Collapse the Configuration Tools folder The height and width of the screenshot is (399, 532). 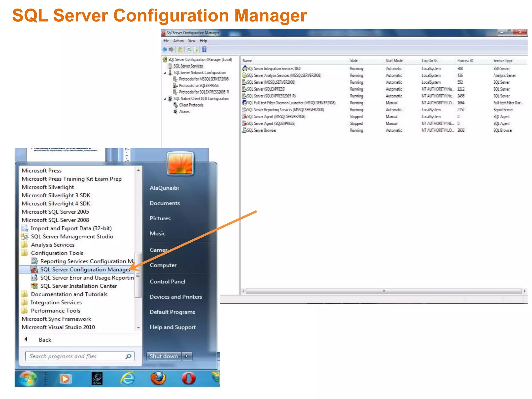tap(52, 253)
